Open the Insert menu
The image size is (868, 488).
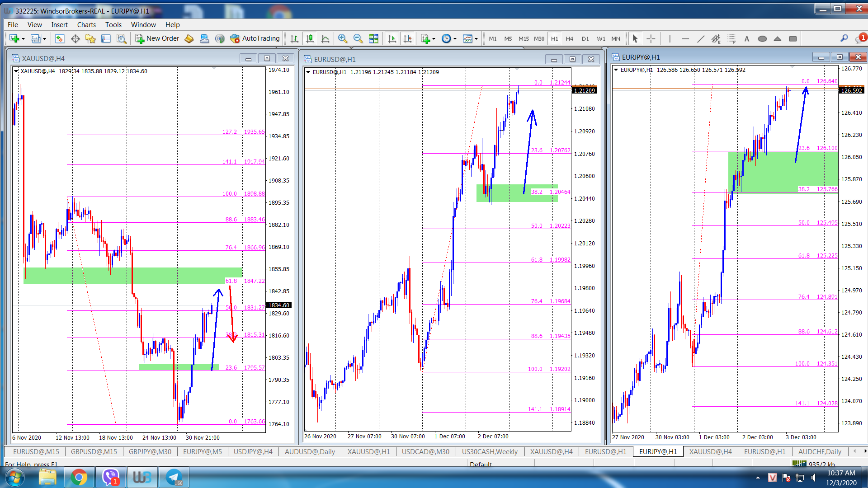[59, 25]
